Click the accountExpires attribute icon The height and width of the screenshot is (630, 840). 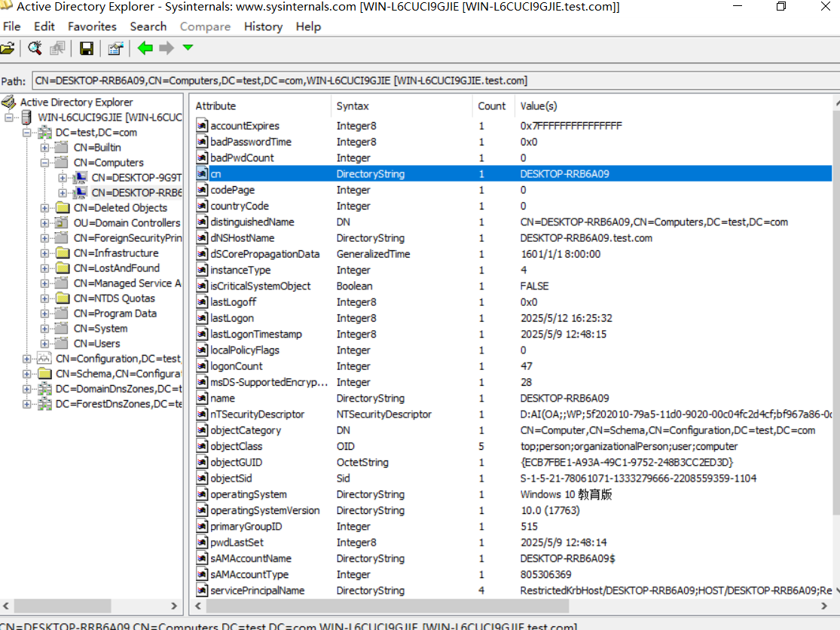tap(202, 126)
